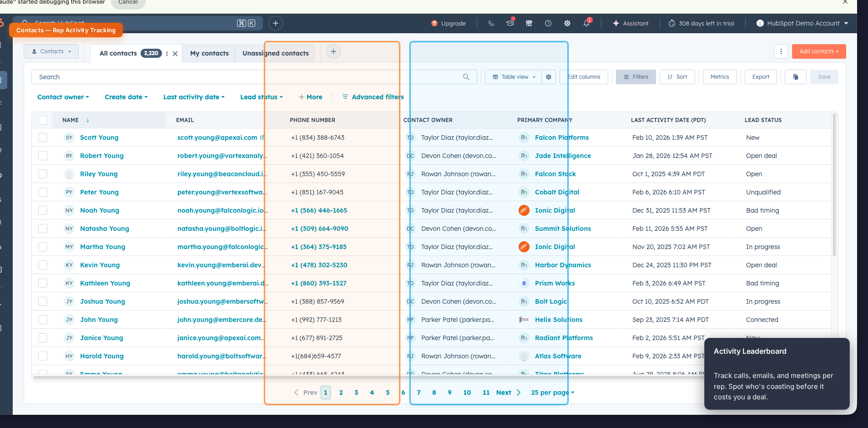Screen dimensions: 868x428
Task: Expand Last activity date filter dropdown
Action: click(194, 97)
